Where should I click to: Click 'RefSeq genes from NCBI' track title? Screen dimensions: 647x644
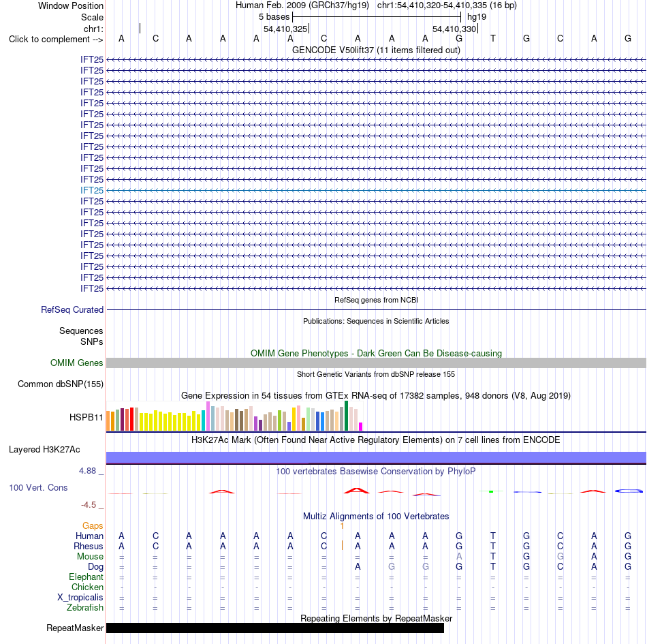(376, 300)
